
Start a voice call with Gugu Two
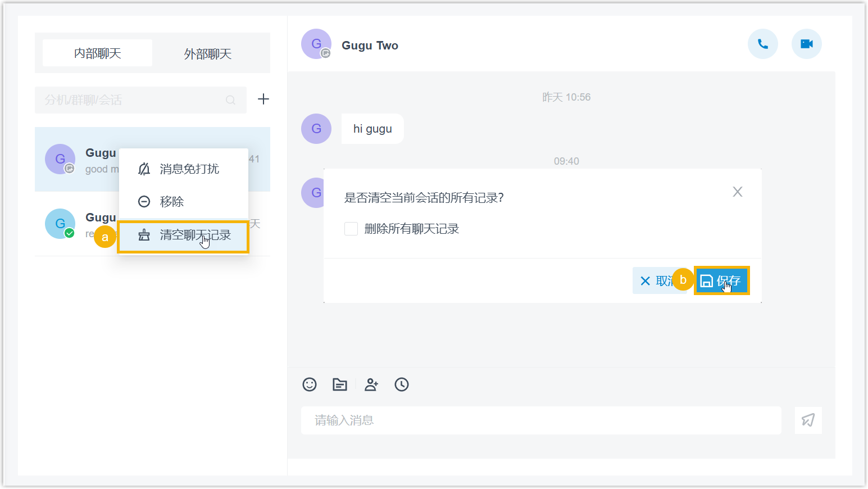762,44
